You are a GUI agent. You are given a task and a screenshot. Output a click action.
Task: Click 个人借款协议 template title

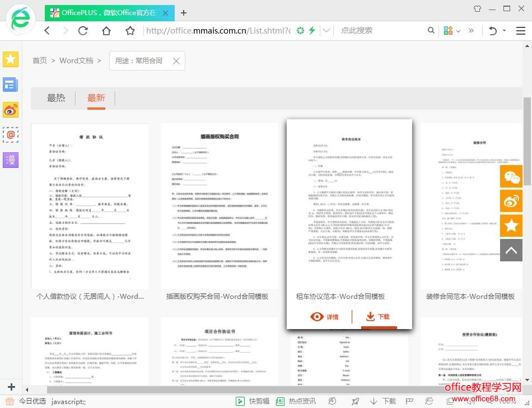click(x=90, y=297)
